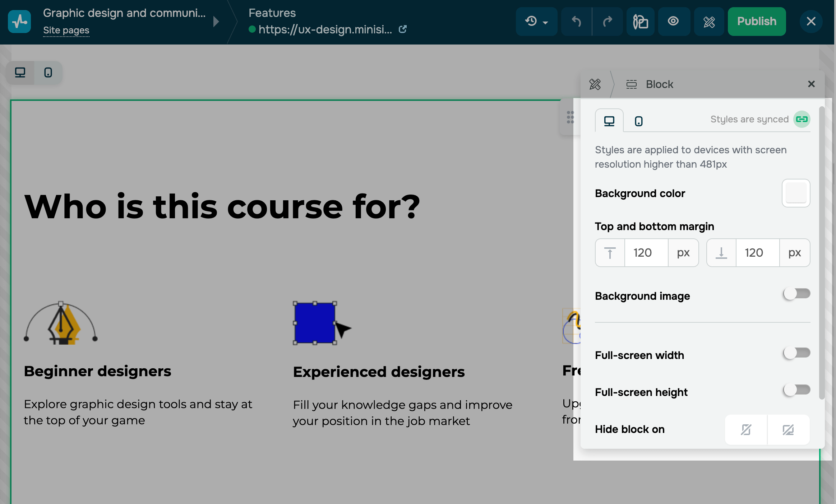Image resolution: width=836 pixels, height=504 pixels.
Task: Switch to mobile styles tab in Block panel
Action: point(638,121)
